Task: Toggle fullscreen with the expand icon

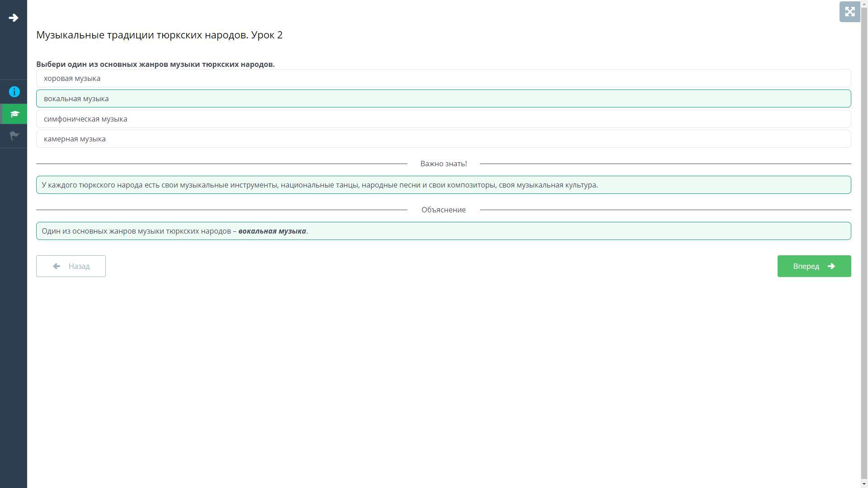Action: pos(849,12)
